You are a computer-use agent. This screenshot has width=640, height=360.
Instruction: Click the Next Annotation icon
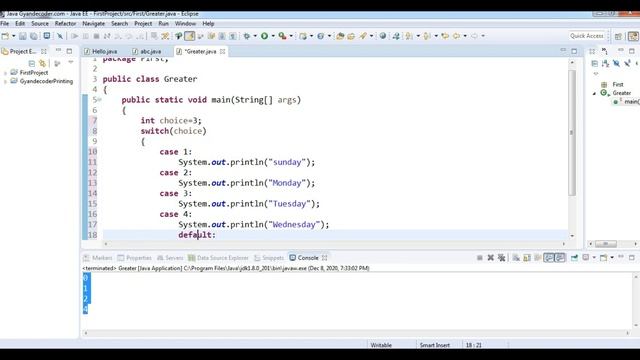point(409,36)
